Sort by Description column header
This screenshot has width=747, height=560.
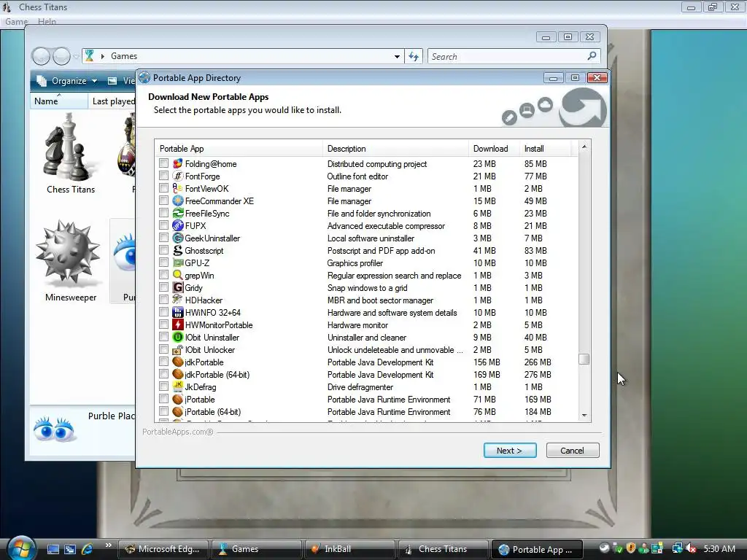[395, 149]
